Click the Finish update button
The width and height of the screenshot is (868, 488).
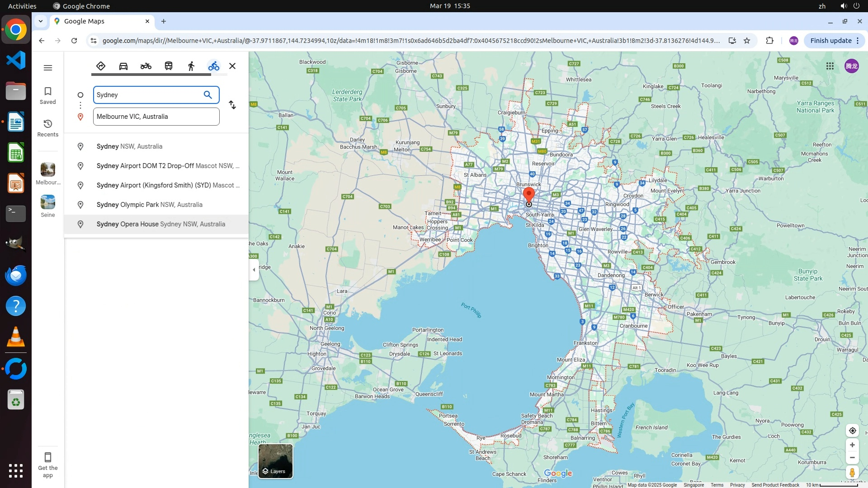tap(830, 41)
